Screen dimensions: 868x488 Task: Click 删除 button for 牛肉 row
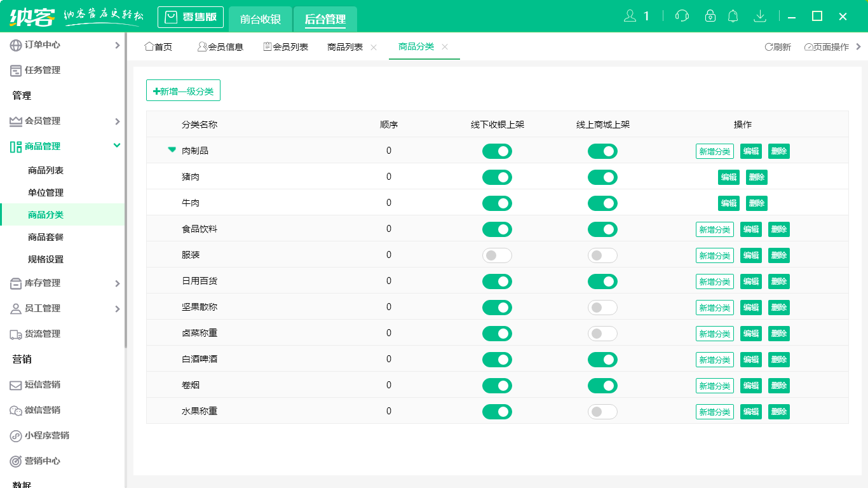pos(756,203)
